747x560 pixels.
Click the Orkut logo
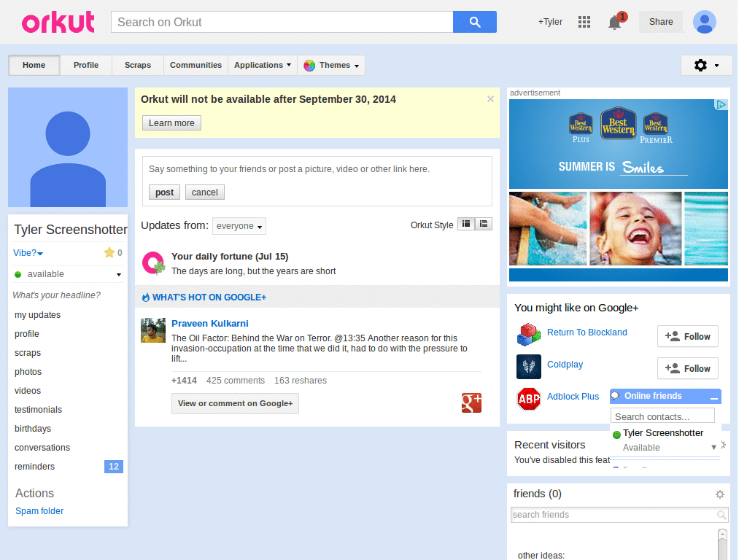[58, 23]
